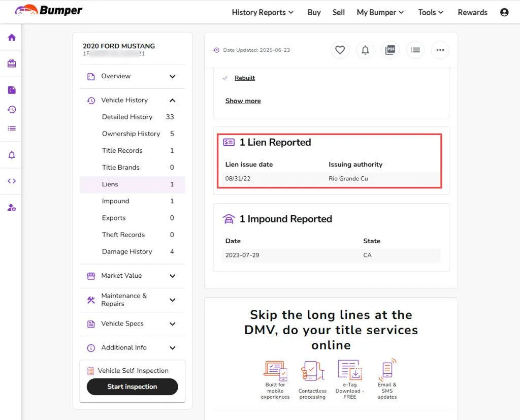Open the user account profile icon

(x=504, y=12)
